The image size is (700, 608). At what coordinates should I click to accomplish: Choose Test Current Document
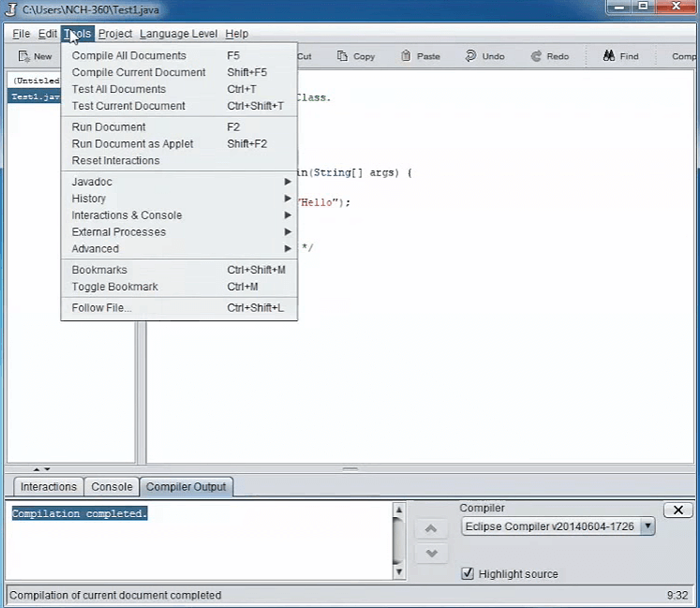click(x=179, y=106)
